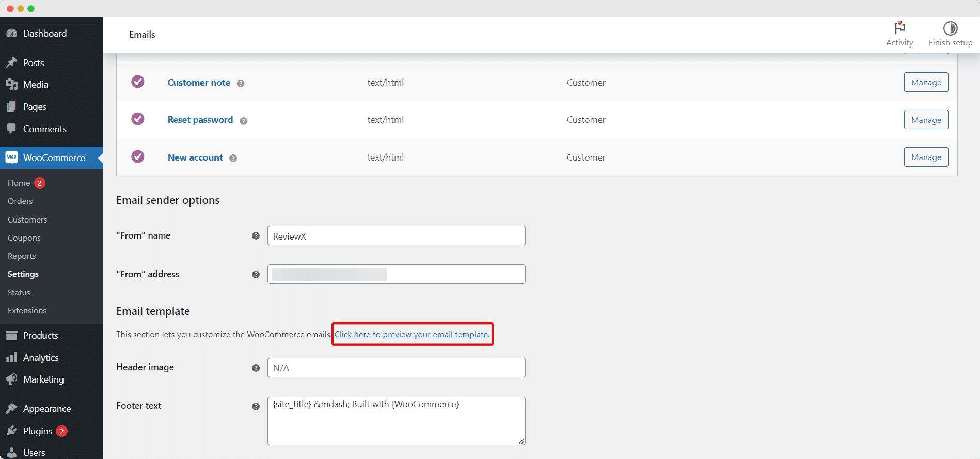Click the Footer text resize handle

[521, 441]
